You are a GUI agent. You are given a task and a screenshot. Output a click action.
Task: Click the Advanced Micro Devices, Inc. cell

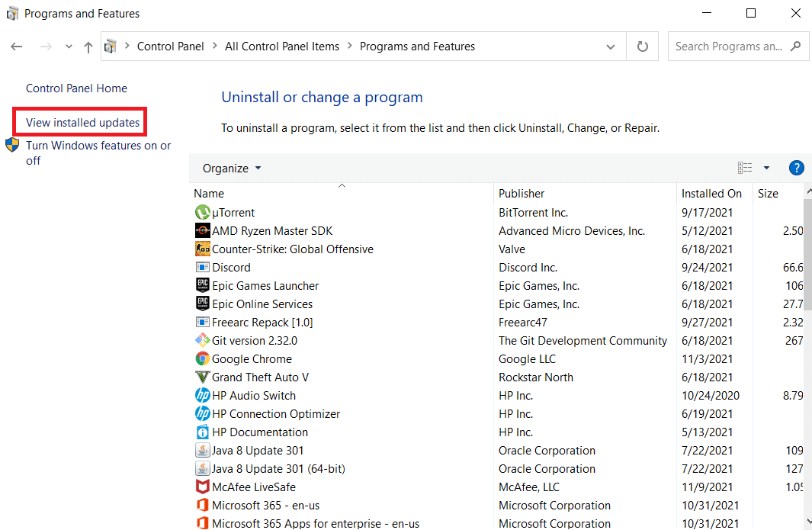[572, 231]
